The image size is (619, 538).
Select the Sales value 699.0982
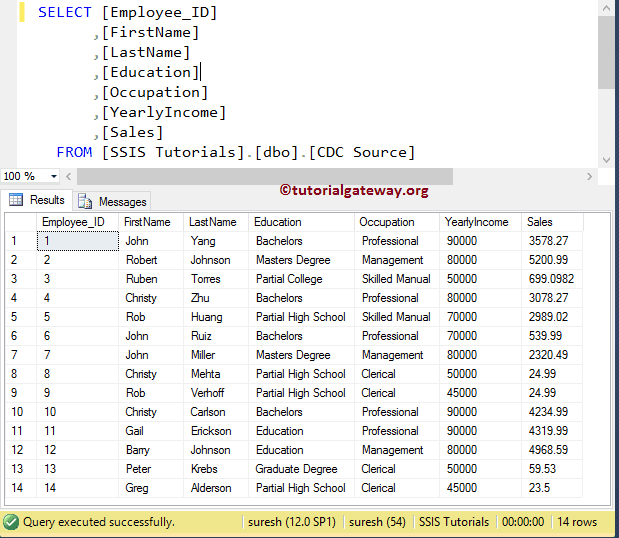[x=551, y=279]
